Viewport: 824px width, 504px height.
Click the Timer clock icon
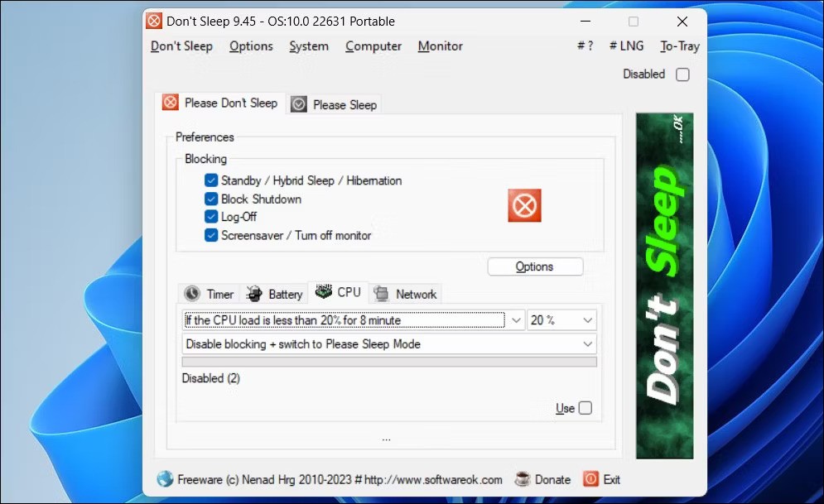pyautogui.click(x=192, y=294)
